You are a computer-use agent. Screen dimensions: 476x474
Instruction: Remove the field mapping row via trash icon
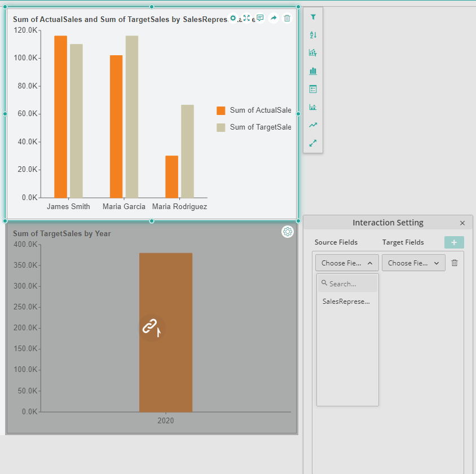click(x=455, y=263)
